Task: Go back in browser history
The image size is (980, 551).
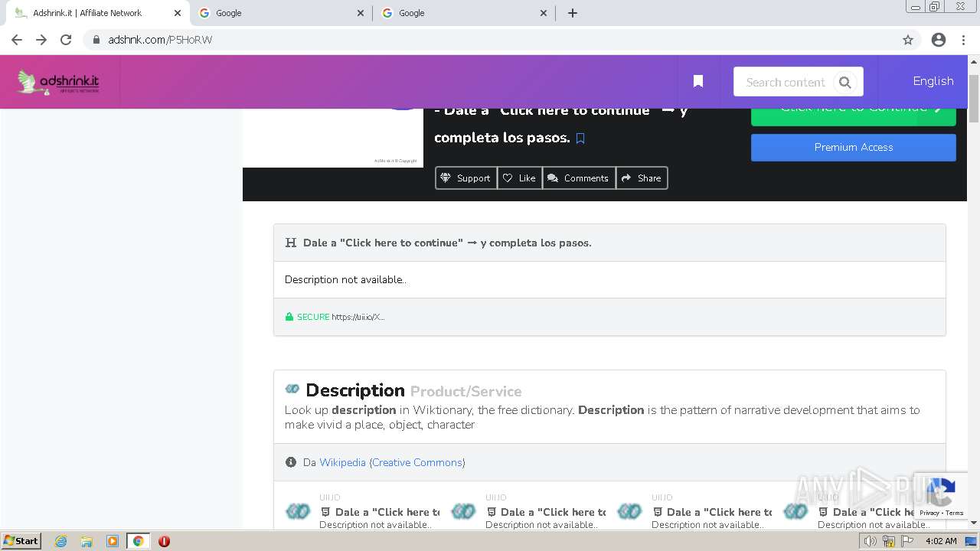Action: tap(17, 40)
